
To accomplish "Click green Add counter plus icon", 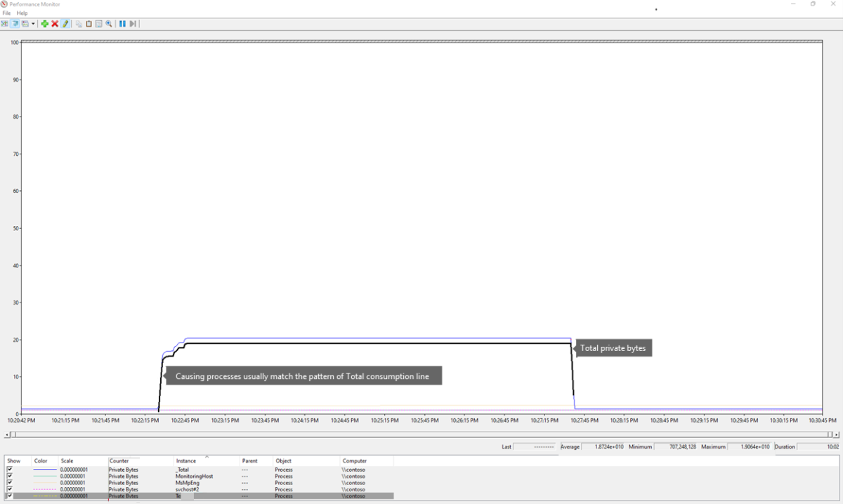I will point(45,24).
